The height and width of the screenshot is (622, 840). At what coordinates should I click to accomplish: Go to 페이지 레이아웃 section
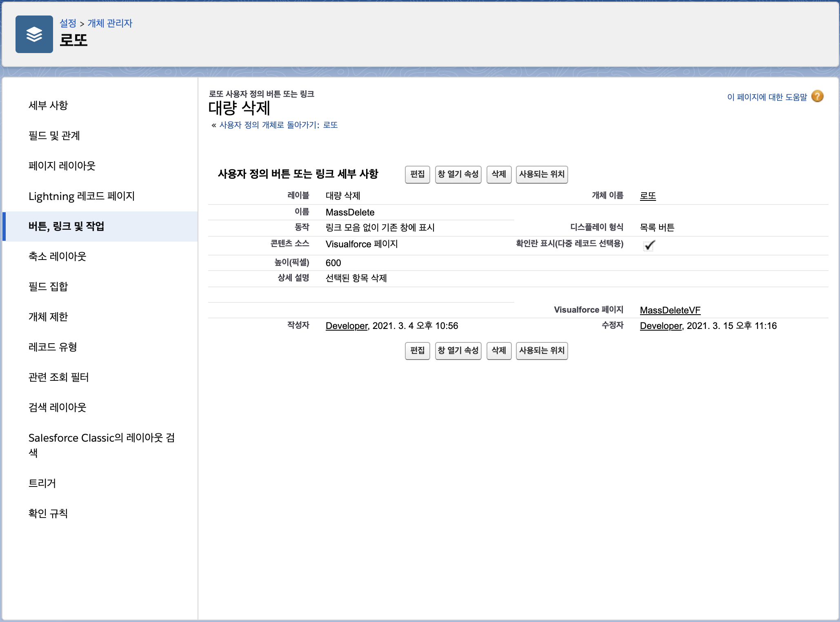pos(62,166)
